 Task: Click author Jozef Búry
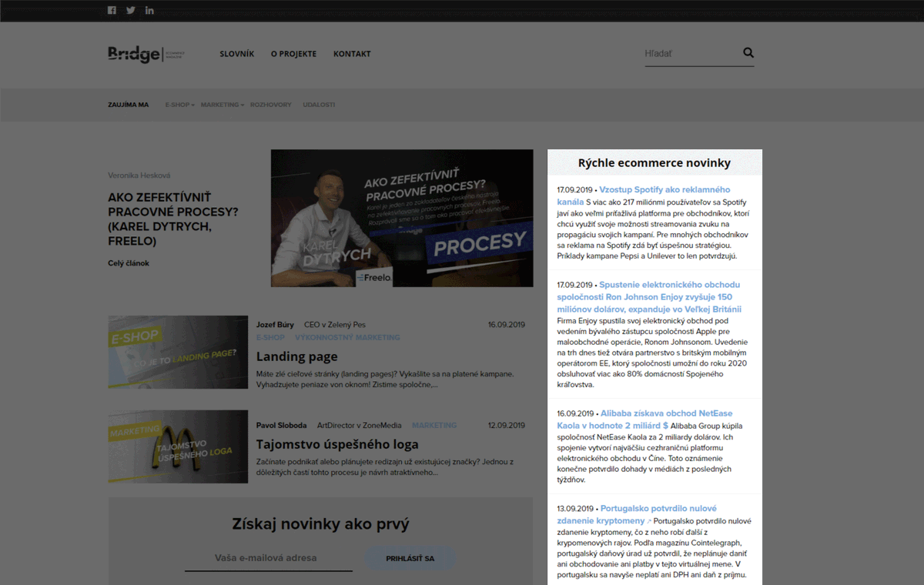276,325
